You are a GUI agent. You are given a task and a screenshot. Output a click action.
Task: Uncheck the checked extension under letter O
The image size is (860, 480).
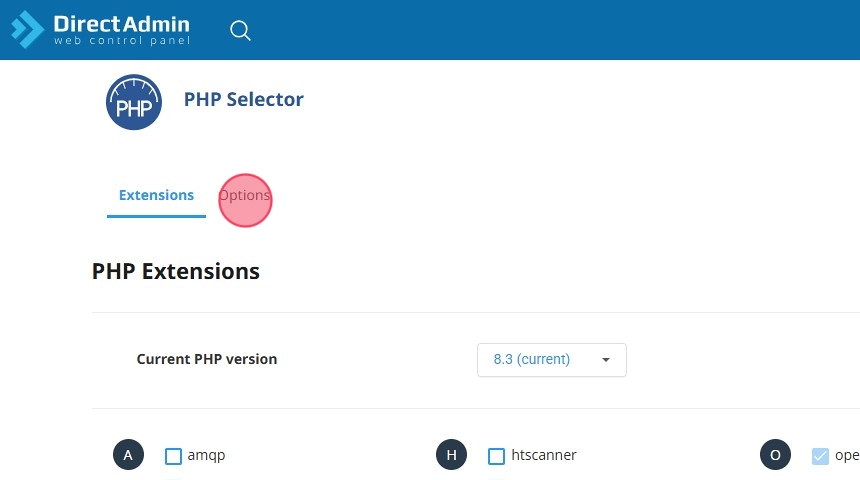pyautogui.click(x=820, y=456)
